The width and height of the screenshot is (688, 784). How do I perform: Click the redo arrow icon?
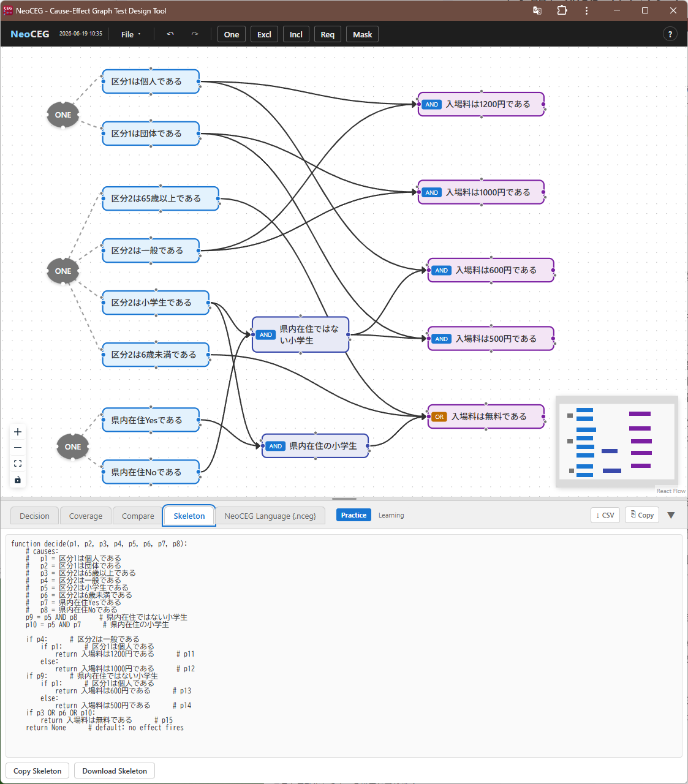coord(195,34)
